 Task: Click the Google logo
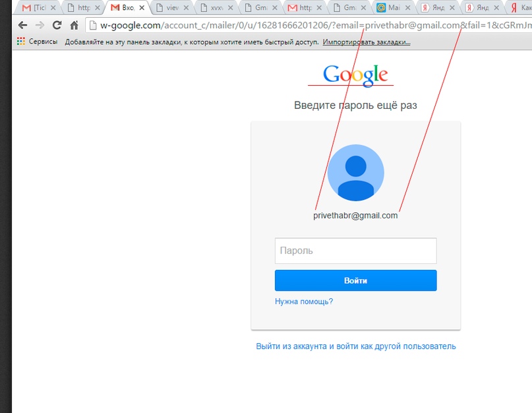(x=355, y=75)
